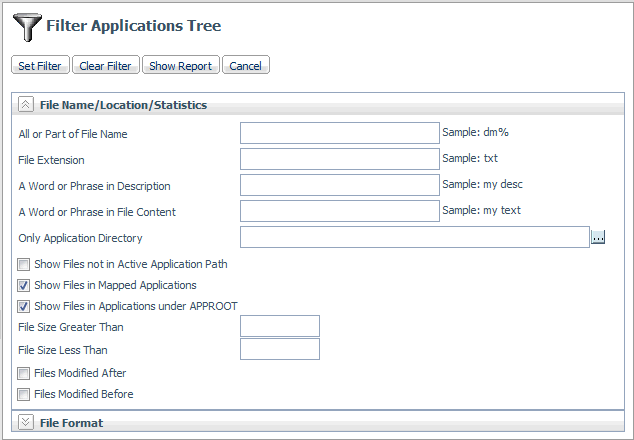Click the File Format section header
This screenshot has height=440, width=634.
(72, 423)
